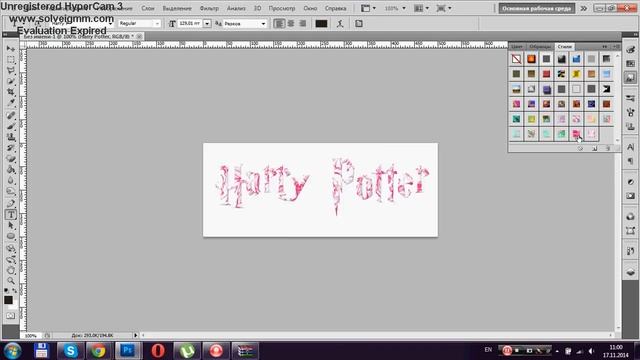This screenshot has height=360, width=640.
Task: Click the Основная рабочая среда workspace button
Action: point(536,8)
